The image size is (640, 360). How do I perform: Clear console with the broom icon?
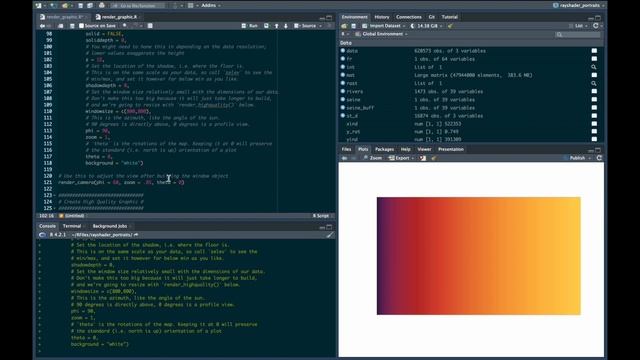click(330, 235)
